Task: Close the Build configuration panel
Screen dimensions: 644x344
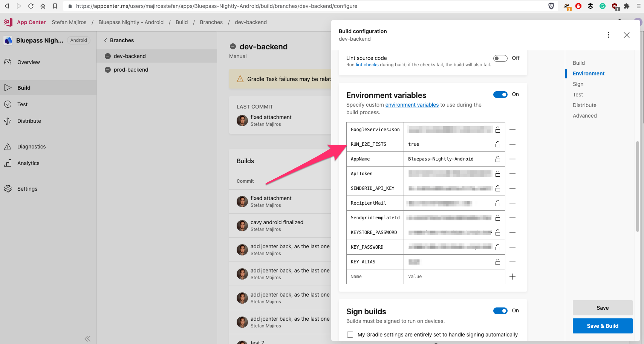Action: point(627,35)
